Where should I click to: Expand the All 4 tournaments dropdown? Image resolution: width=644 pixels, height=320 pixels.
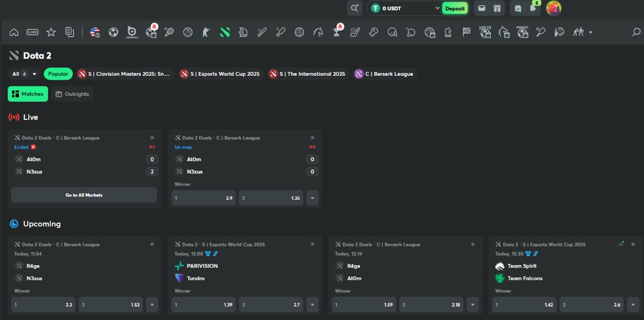[x=24, y=74]
